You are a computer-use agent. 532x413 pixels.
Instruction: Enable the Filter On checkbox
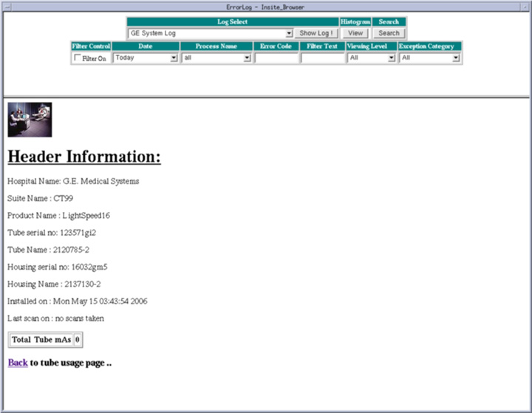click(x=78, y=58)
